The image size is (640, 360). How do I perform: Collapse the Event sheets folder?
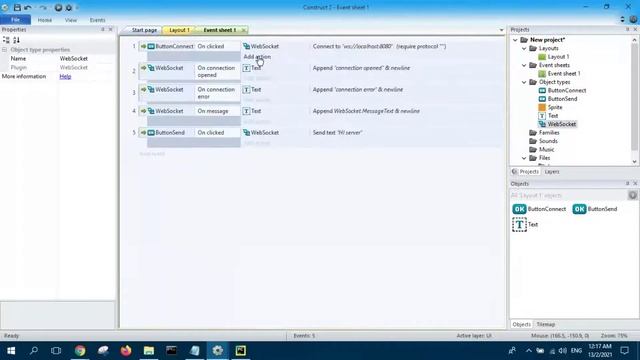(524, 65)
